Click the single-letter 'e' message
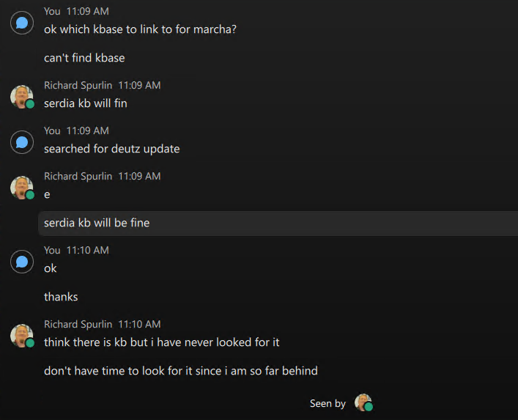 pos(47,194)
